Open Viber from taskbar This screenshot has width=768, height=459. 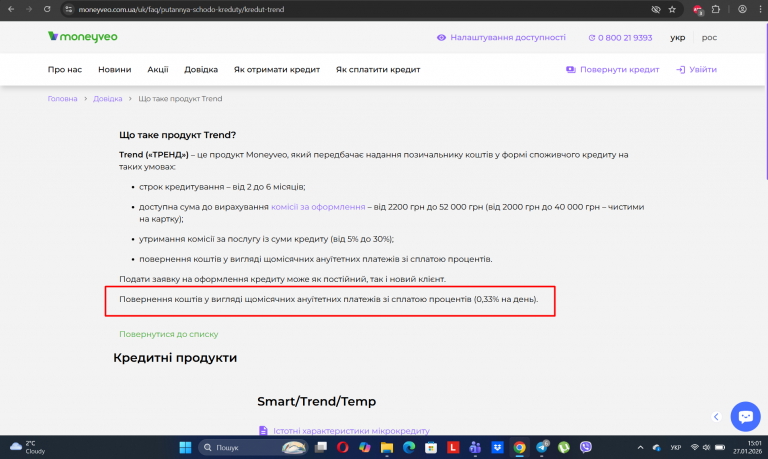(586, 447)
